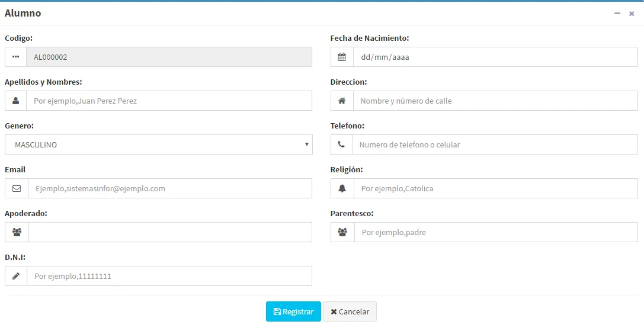This screenshot has height=331, width=644.
Task: Click the pencil icon beside D.N.I field
Action: [x=16, y=276]
